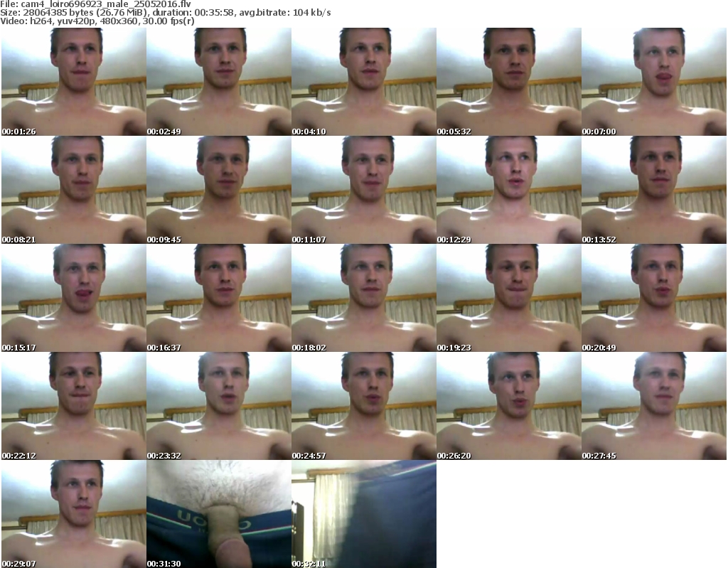The image size is (728, 568).
Task: Click the timestamp text 00:27:45
Action: point(599,456)
